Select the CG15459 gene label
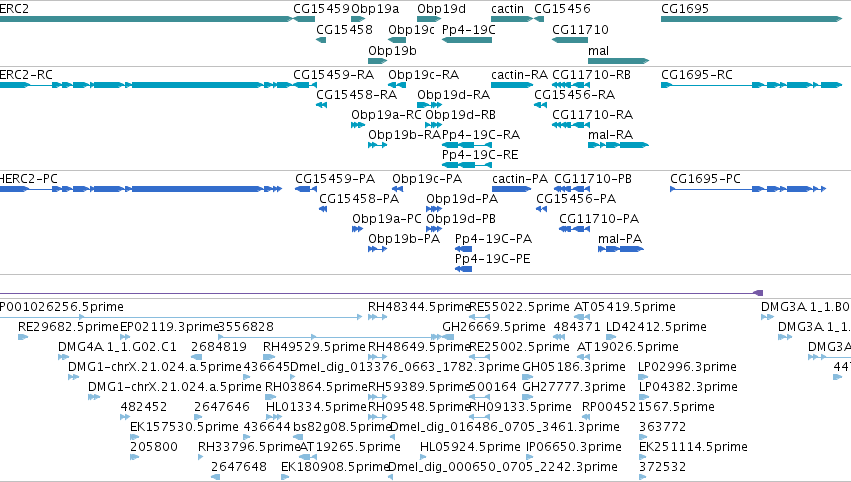This screenshot has width=851, height=482. [x=321, y=9]
